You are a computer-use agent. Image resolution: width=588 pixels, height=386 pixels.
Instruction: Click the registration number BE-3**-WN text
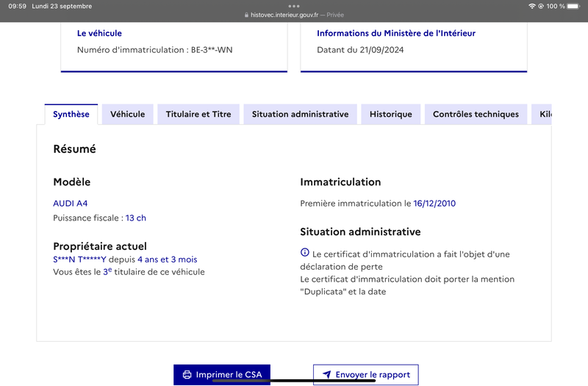coord(212,50)
